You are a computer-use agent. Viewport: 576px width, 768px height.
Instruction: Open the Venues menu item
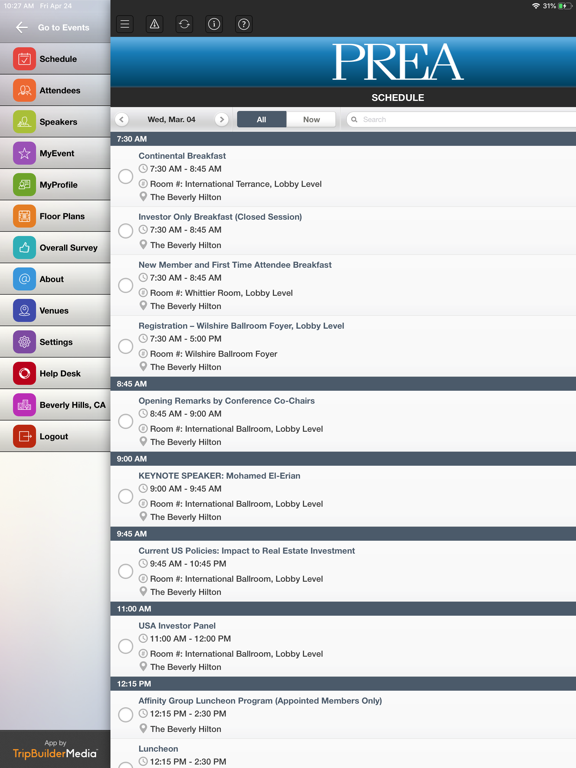tap(55, 311)
